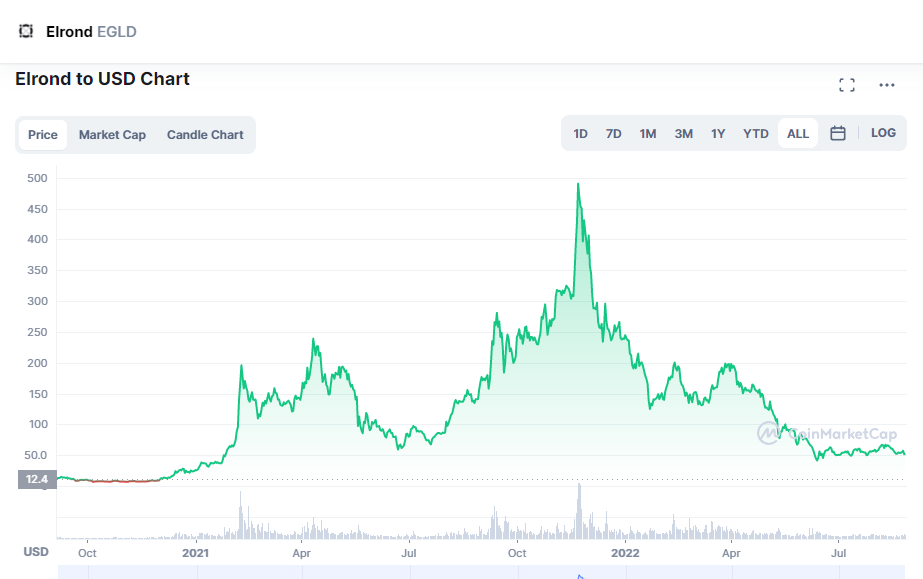Open the calendar date range picker
This screenshot has height=579, width=923.
(838, 133)
